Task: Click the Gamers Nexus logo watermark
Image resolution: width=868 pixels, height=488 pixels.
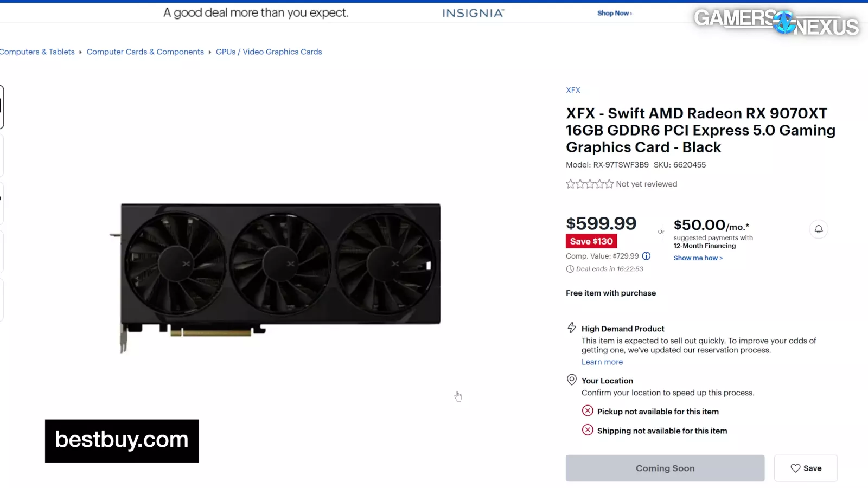Action: [776, 22]
